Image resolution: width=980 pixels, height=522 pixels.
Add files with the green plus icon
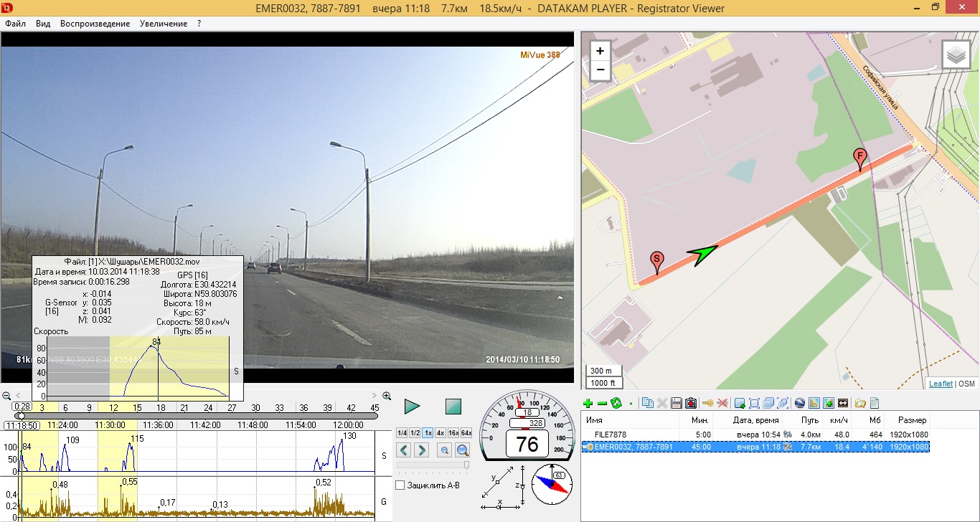click(588, 403)
